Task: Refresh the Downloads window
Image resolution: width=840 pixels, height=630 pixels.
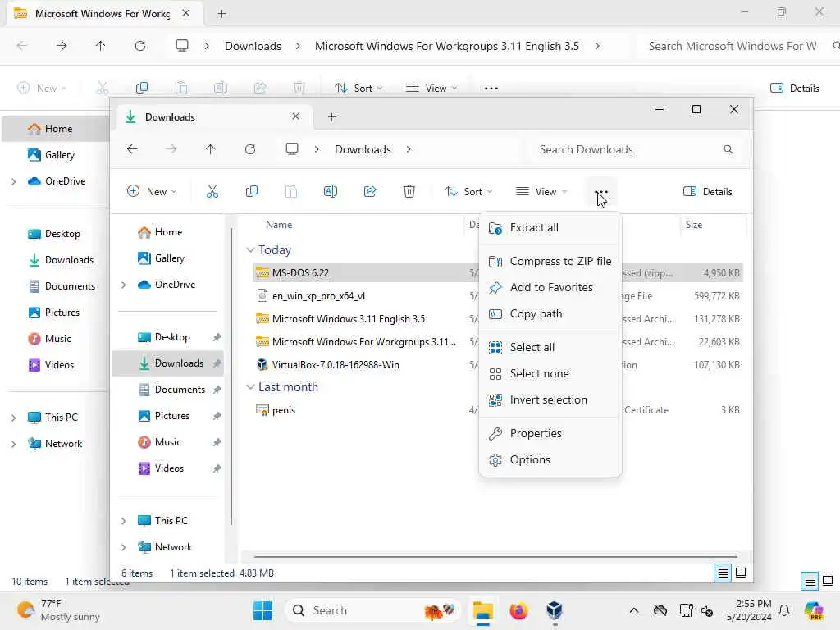Action: pos(249,149)
